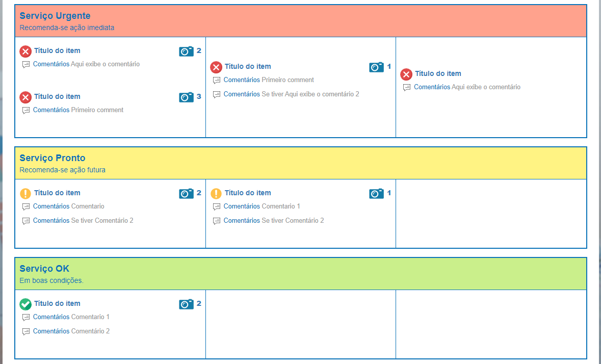Select the Serviço OK header title

(44, 269)
